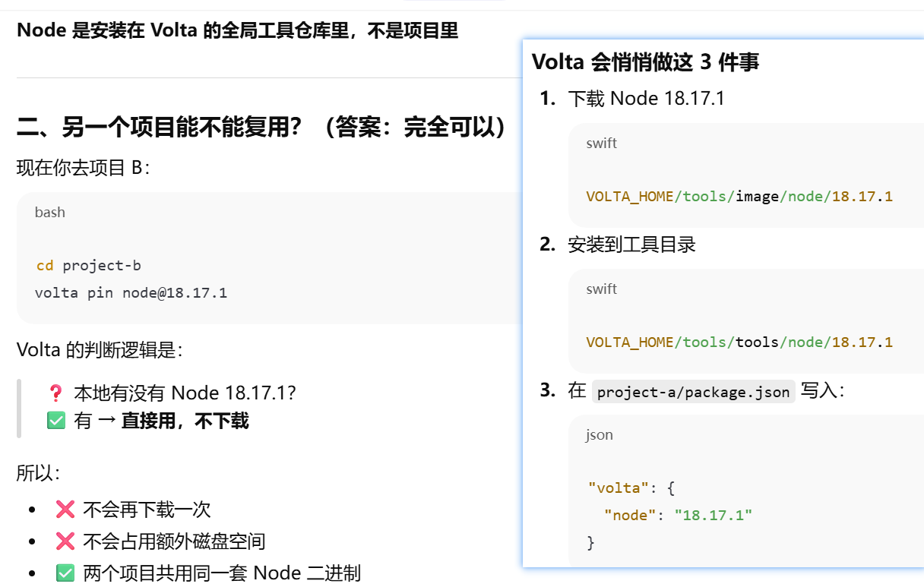Click the text "本地有没有 Node 18.17.1?"
The height and width of the screenshot is (587, 924).
(x=185, y=393)
